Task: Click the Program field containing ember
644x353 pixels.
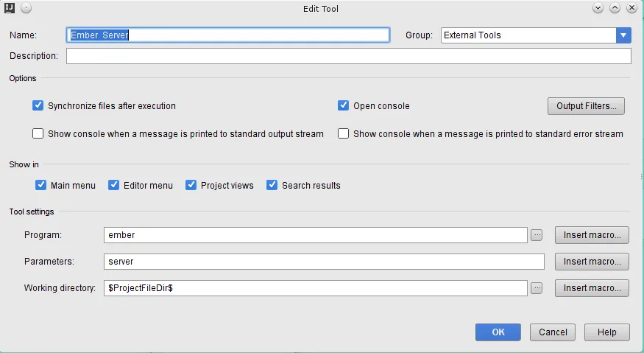Action: click(x=316, y=235)
